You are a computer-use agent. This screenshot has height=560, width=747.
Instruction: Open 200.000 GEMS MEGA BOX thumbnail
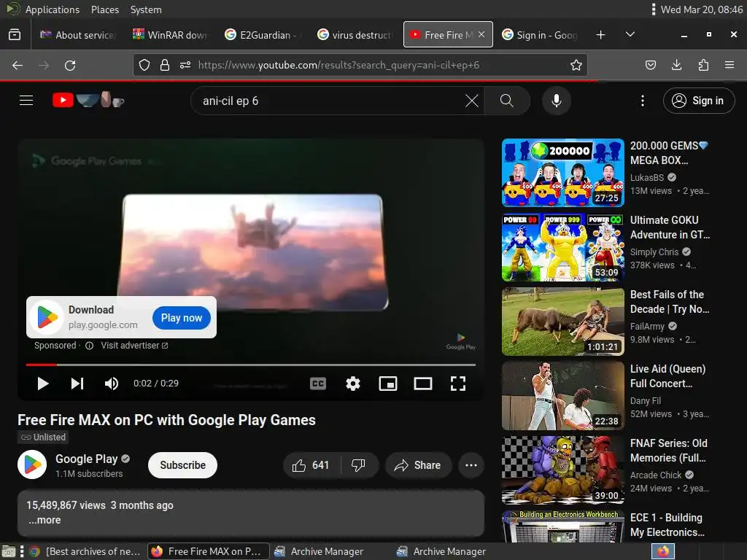click(x=562, y=172)
